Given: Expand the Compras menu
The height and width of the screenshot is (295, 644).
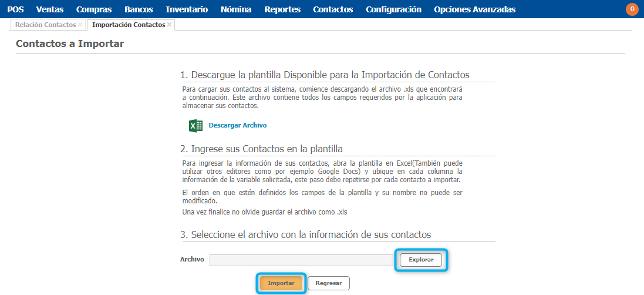Looking at the screenshot, I should [x=94, y=9].
